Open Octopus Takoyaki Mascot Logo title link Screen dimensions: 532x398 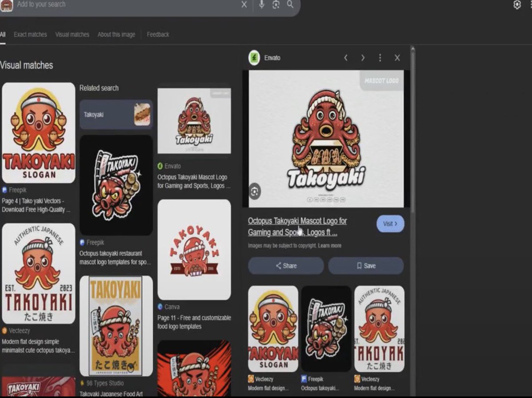click(297, 226)
